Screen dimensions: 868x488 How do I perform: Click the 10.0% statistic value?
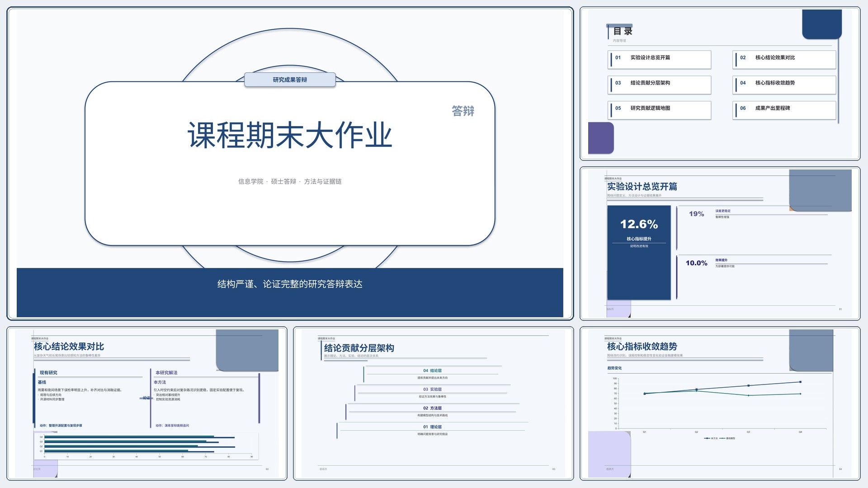coord(696,263)
